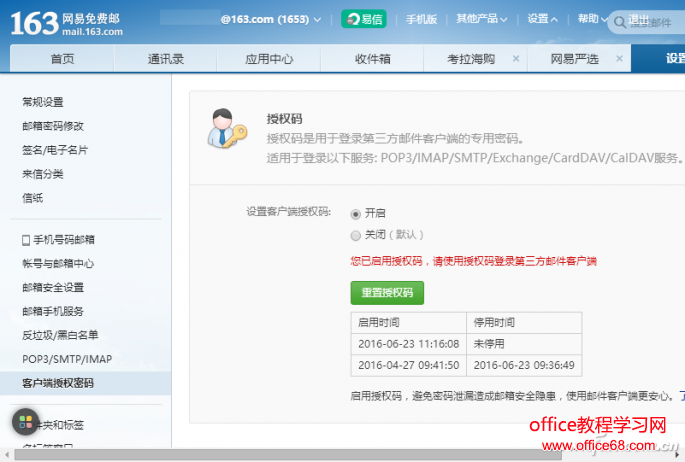
Task: Open 邮箱安全设置 in sidebar
Action: [52, 288]
